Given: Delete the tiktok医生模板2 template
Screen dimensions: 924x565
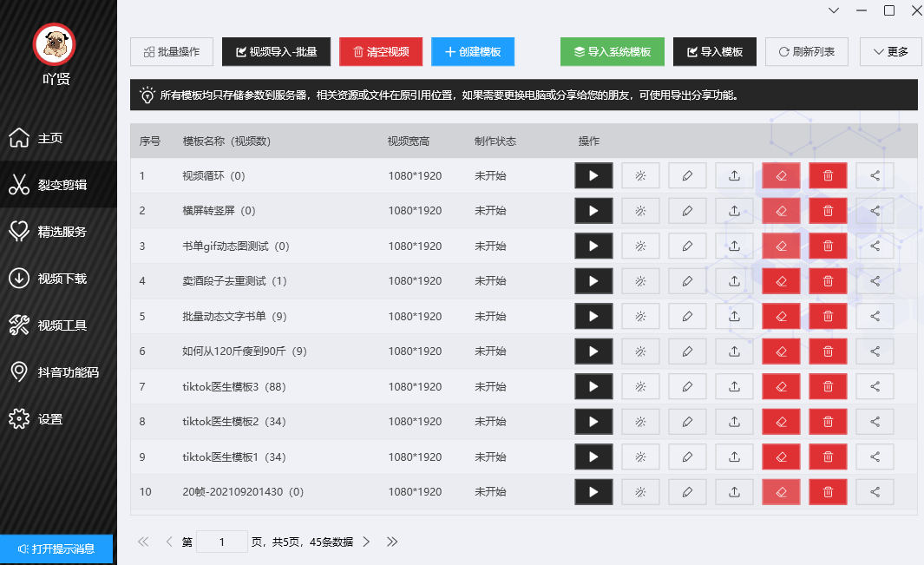Looking at the screenshot, I should pyautogui.click(x=828, y=422).
